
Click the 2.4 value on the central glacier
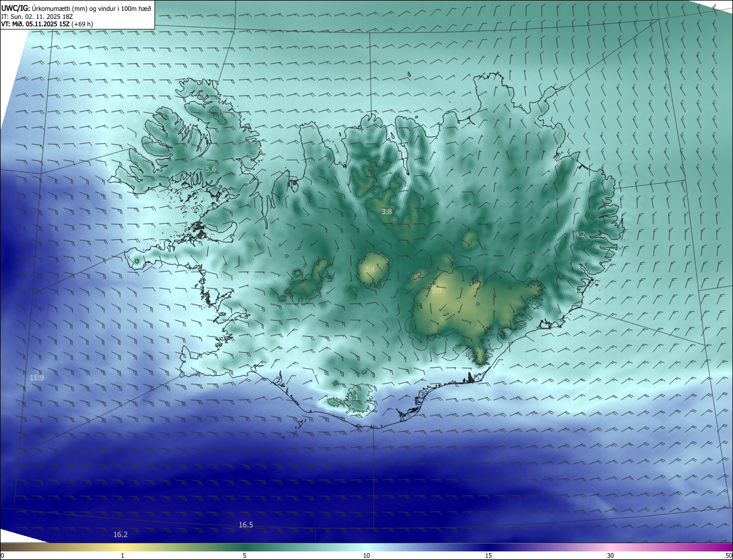(369, 270)
